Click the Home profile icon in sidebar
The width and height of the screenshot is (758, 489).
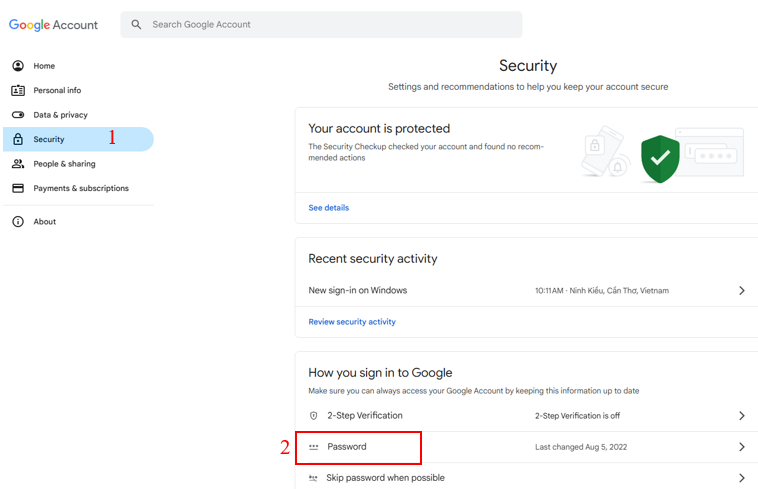tap(18, 66)
